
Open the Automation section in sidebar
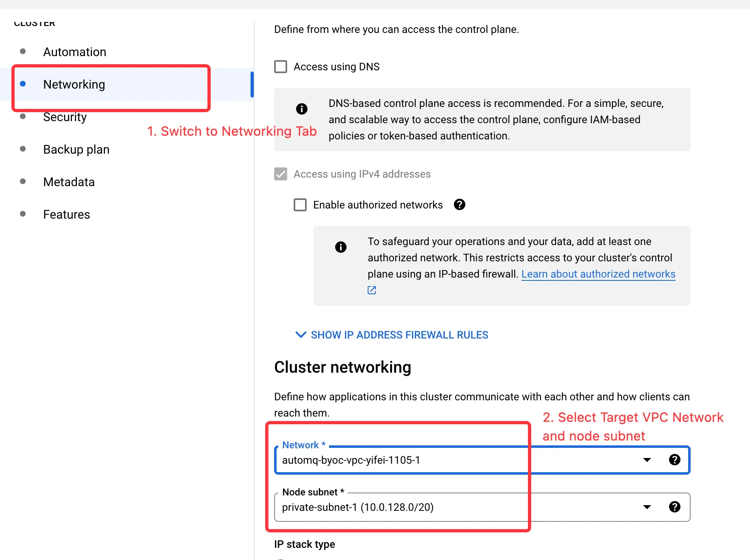(x=74, y=52)
